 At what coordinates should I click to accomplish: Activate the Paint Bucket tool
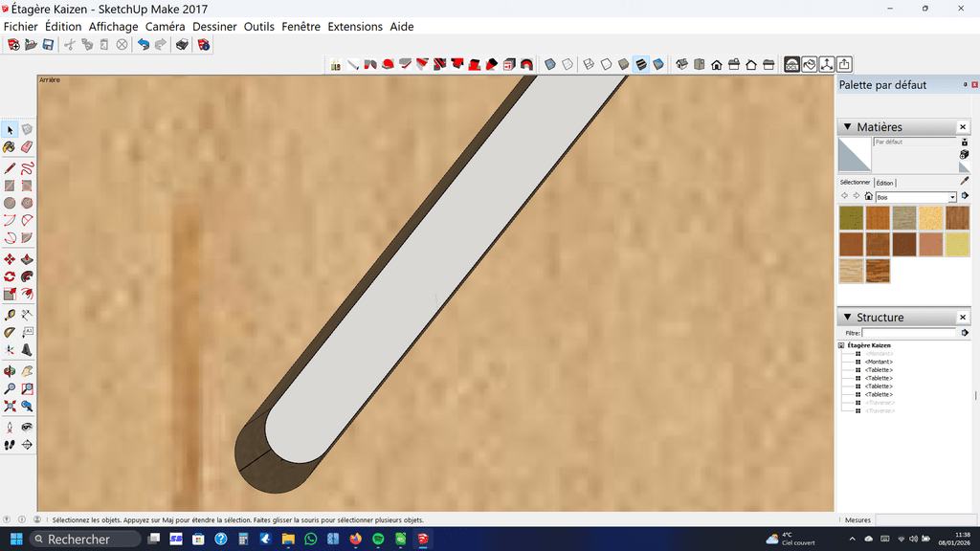(10, 147)
